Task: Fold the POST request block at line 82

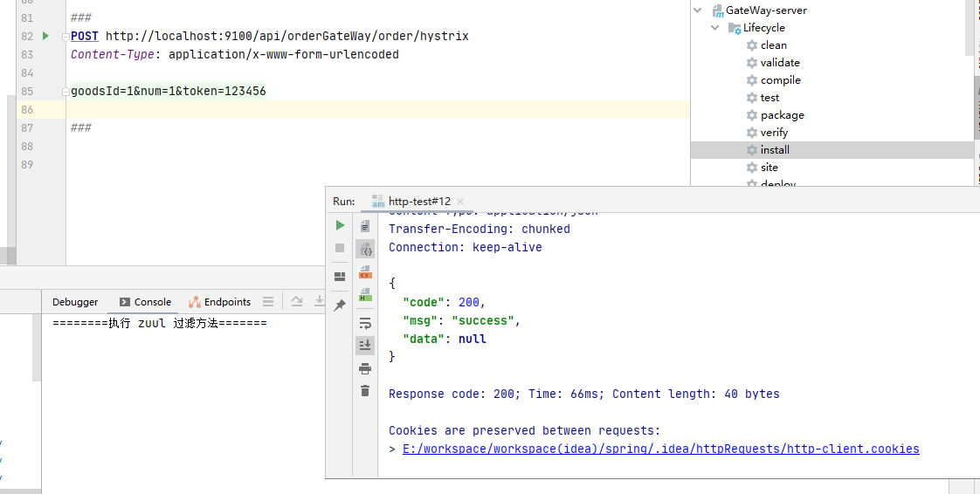Action: tap(65, 37)
